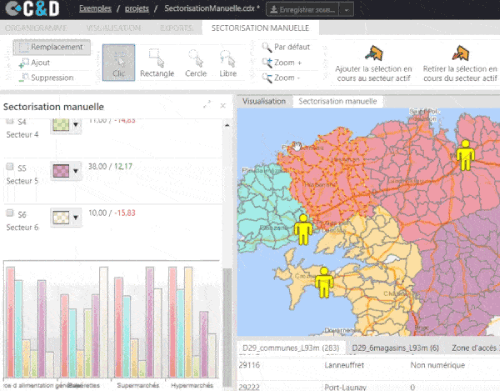Open the Enregistrer sous dropdown arrow
The image size is (500, 391).
coord(346,10)
